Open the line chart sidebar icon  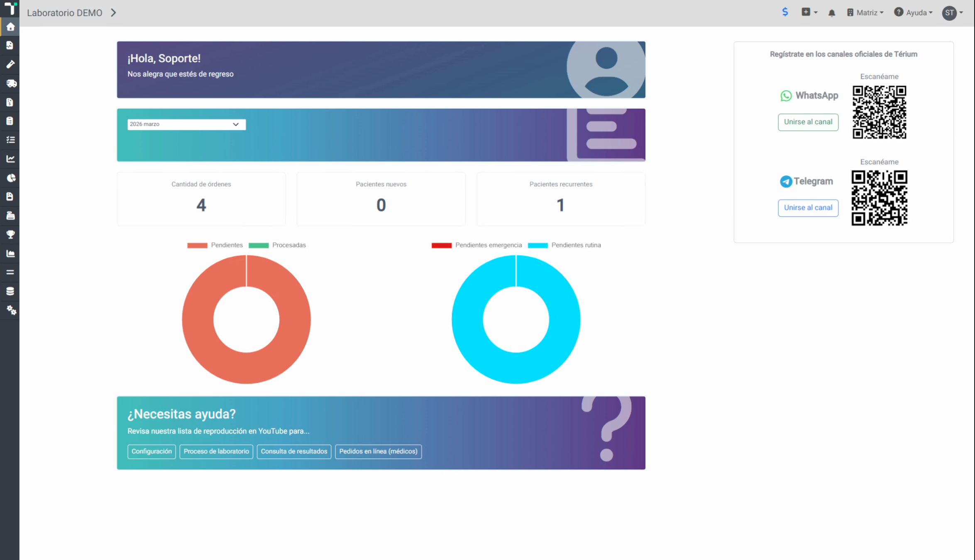pos(10,159)
